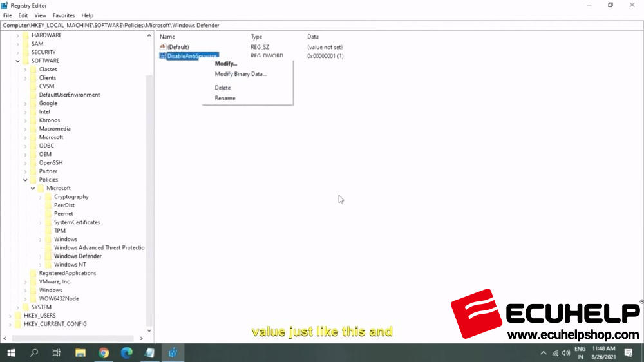This screenshot has height=362, width=644.
Task: Open the View menu
Action: point(40,15)
